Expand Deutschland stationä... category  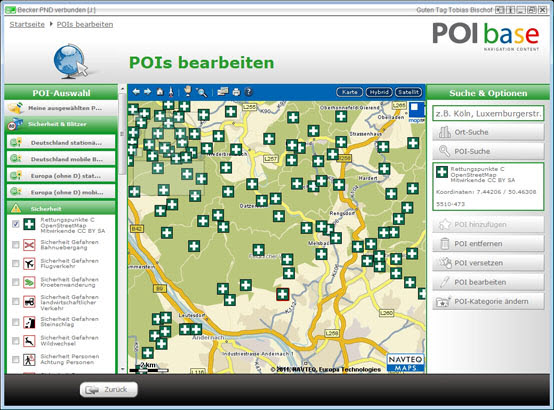point(61,142)
